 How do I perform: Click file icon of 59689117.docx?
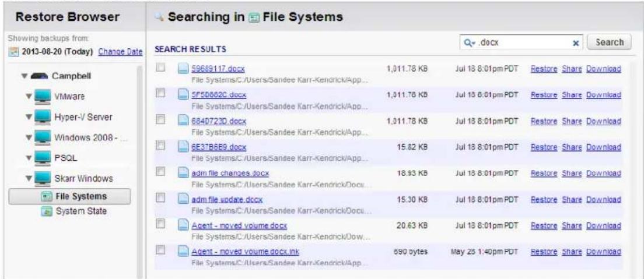[x=183, y=69]
